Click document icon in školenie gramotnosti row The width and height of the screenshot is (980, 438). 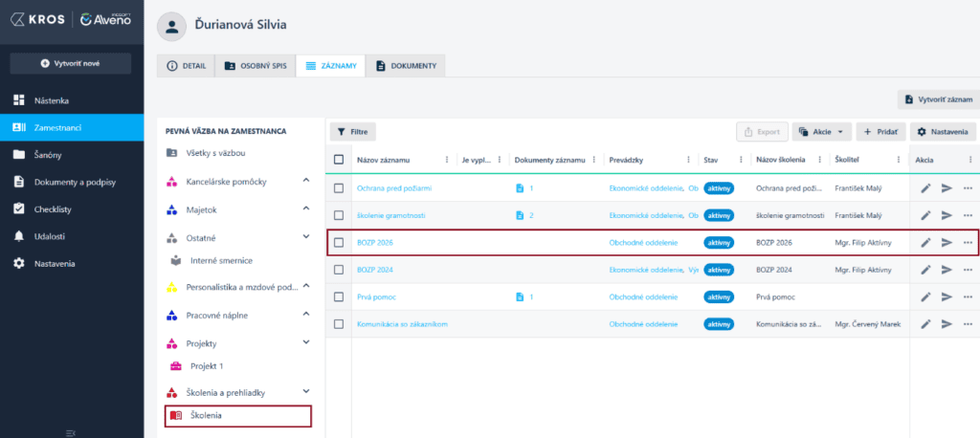(x=520, y=215)
